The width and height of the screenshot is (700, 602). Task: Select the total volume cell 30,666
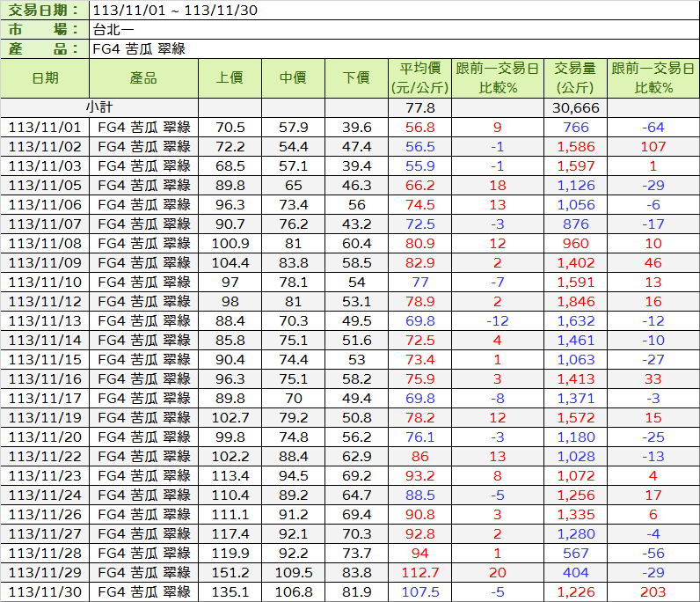(574, 107)
